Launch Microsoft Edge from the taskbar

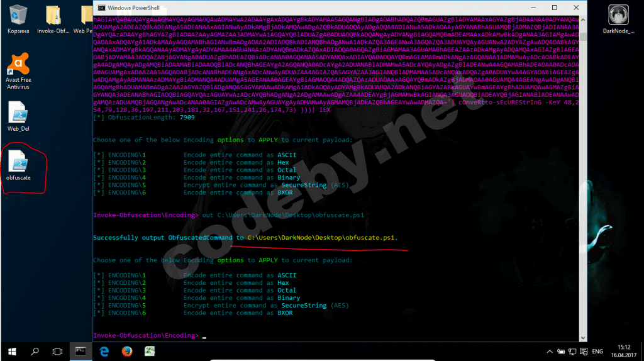tap(104, 352)
